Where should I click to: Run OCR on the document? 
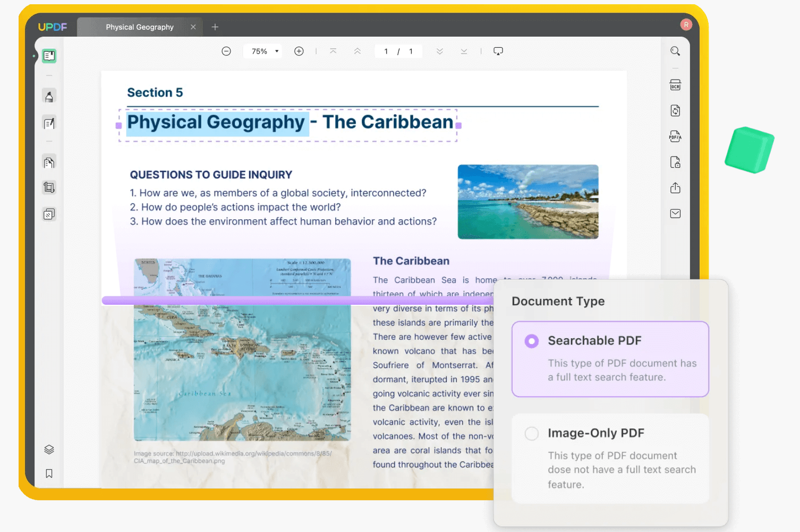[675, 85]
